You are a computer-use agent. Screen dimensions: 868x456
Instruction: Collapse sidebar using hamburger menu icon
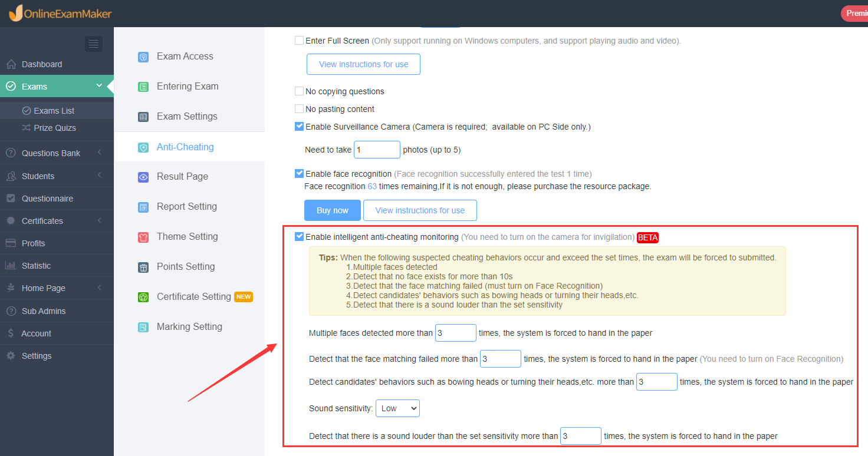[x=94, y=44]
